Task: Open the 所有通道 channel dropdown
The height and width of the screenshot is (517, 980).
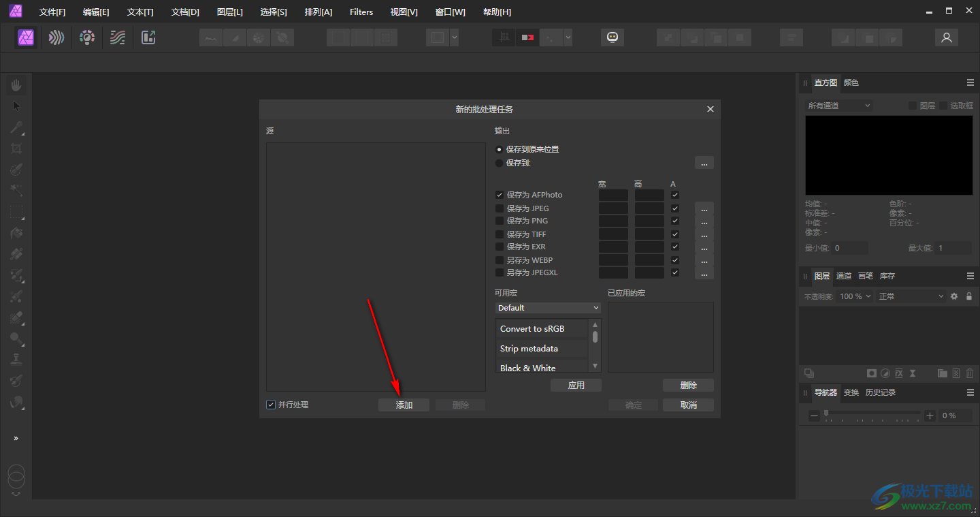Action: (838, 106)
